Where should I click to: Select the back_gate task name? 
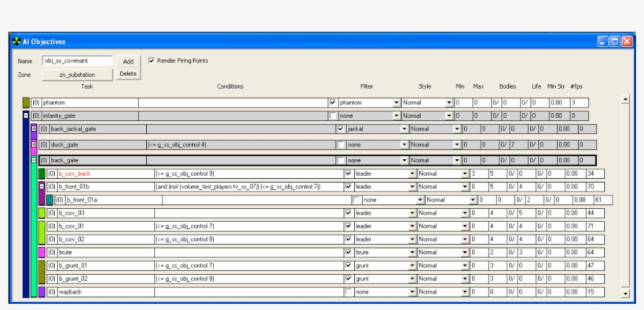[97, 161]
